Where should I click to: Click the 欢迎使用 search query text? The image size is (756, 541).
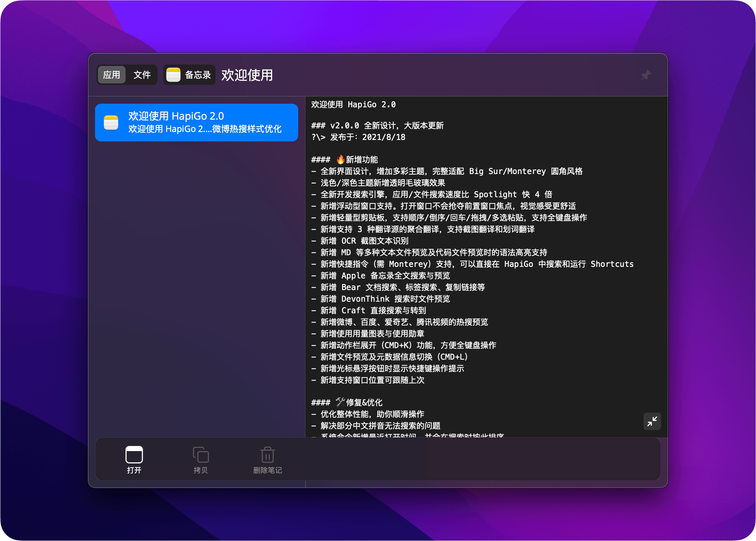click(246, 75)
